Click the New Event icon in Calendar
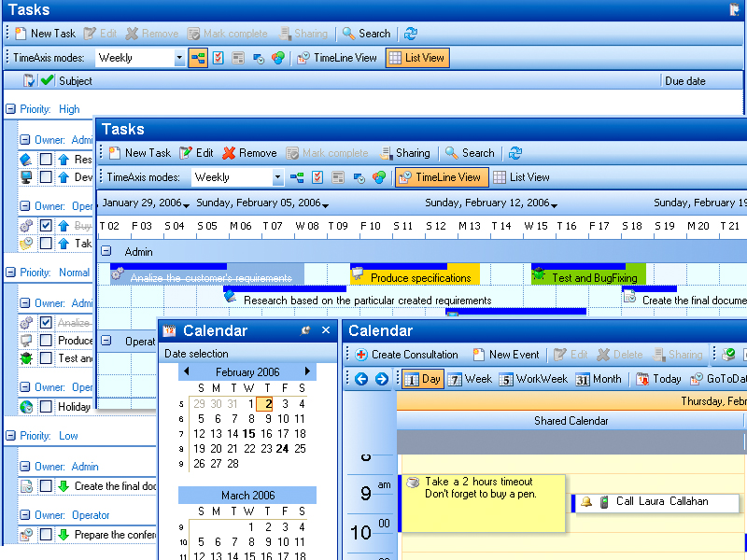Image resolution: width=747 pixels, height=560 pixels. pos(505,355)
